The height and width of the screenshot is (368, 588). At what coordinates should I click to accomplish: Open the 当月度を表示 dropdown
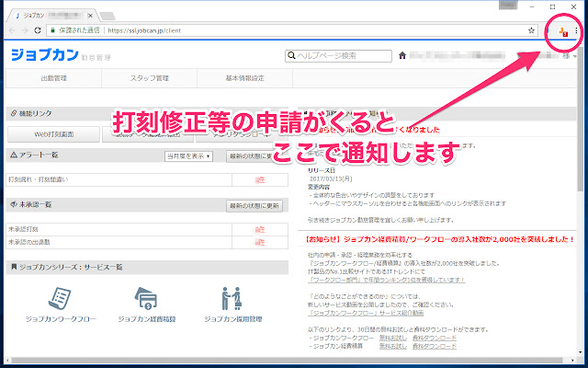[x=188, y=156]
